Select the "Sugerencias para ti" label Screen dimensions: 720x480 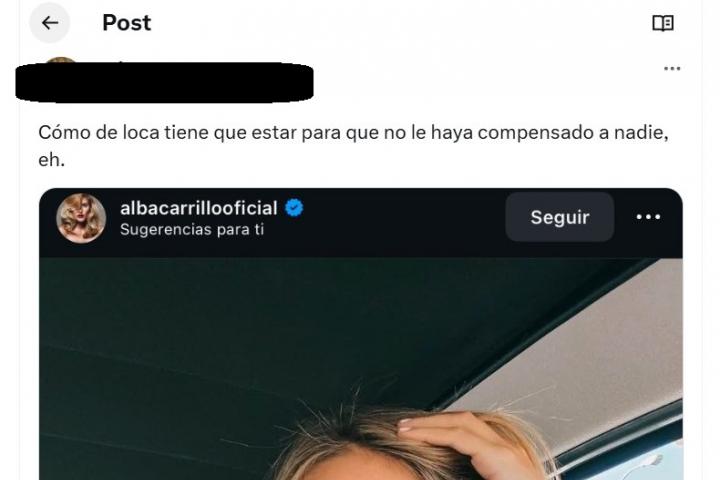pyautogui.click(x=192, y=229)
